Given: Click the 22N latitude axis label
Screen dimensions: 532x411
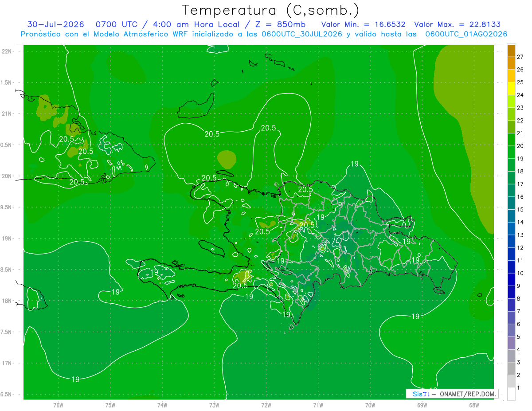Looking at the screenshot, I should click(x=7, y=51).
